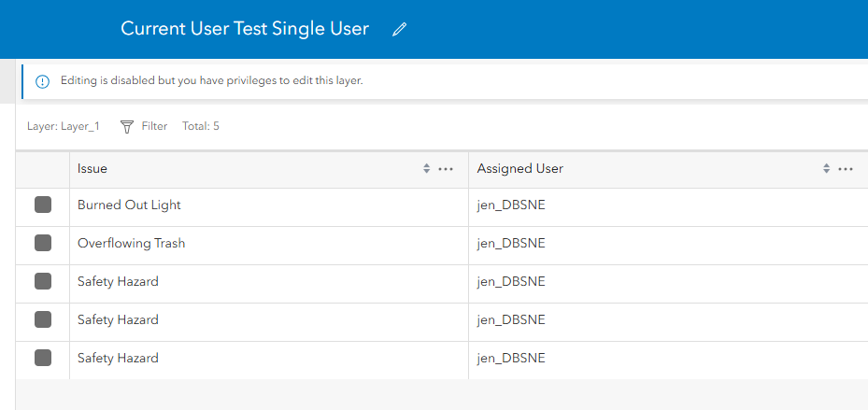The height and width of the screenshot is (410, 868).
Task: Open Issue column options menu
Action: point(446,169)
